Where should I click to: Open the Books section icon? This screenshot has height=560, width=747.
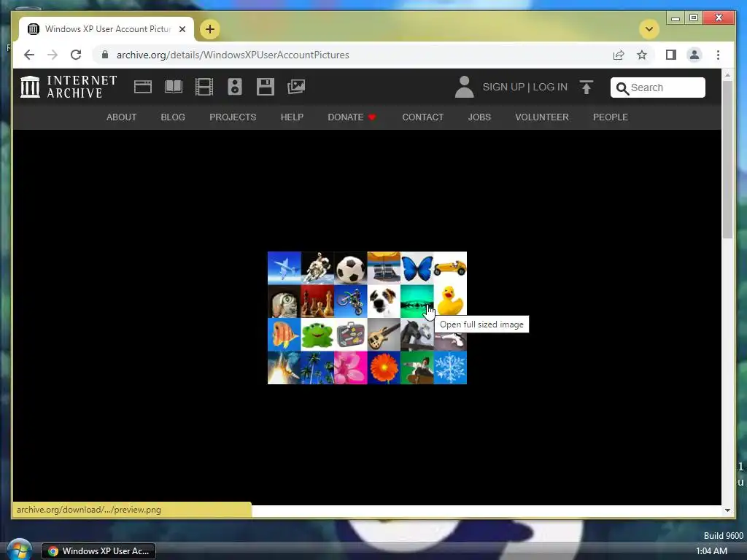tap(174, 87)
